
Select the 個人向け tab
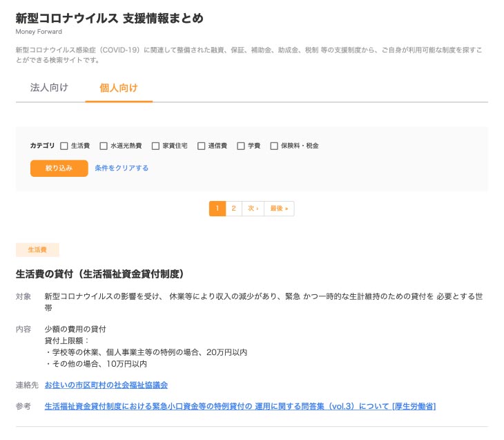click(119, 88)
